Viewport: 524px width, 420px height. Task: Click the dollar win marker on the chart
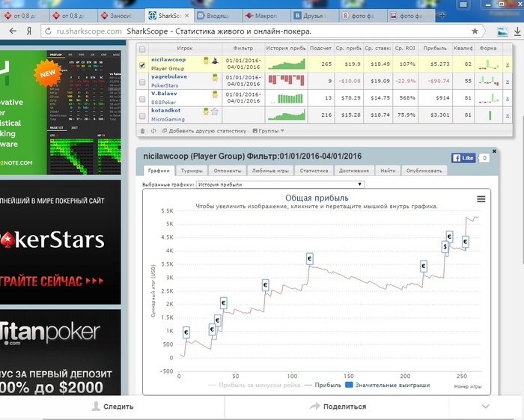(x=445, y=246)
